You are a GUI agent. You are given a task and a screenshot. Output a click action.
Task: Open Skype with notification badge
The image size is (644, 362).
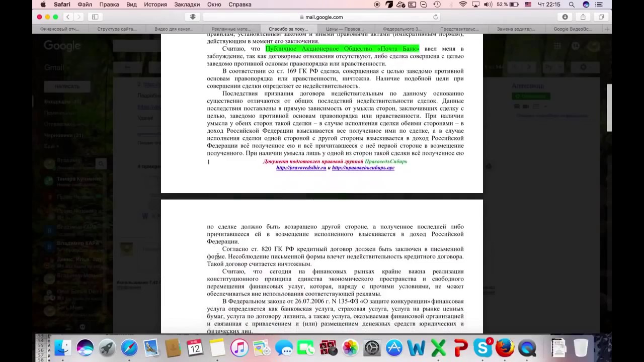pos(483,348)
